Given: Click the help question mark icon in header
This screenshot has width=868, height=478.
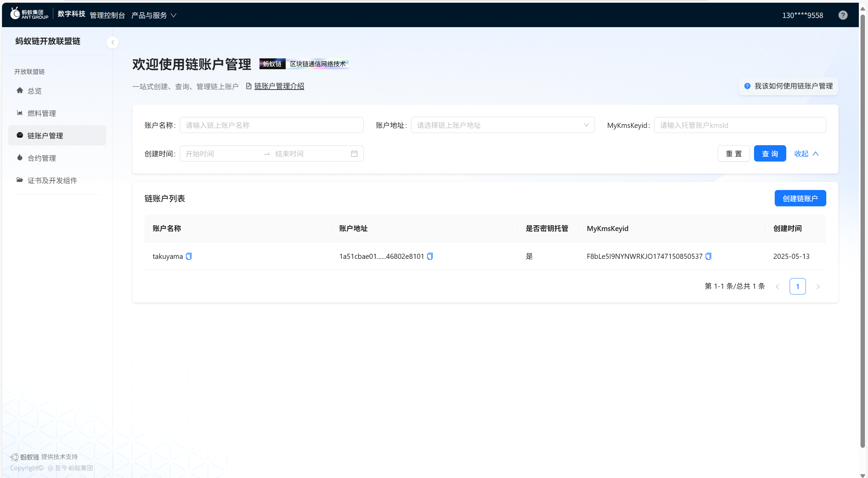Looking at the screenshot, I should (843, 15).
